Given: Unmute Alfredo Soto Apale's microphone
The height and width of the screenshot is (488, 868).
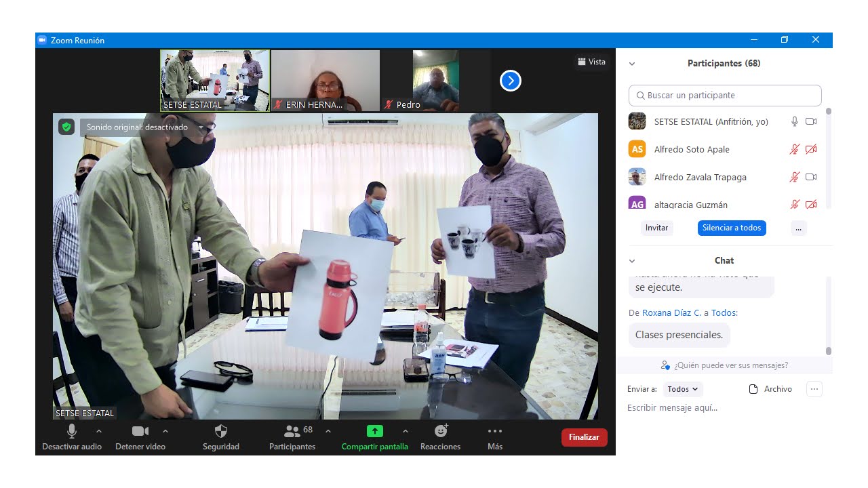Looking at the screenshot, I should [795, 149].
